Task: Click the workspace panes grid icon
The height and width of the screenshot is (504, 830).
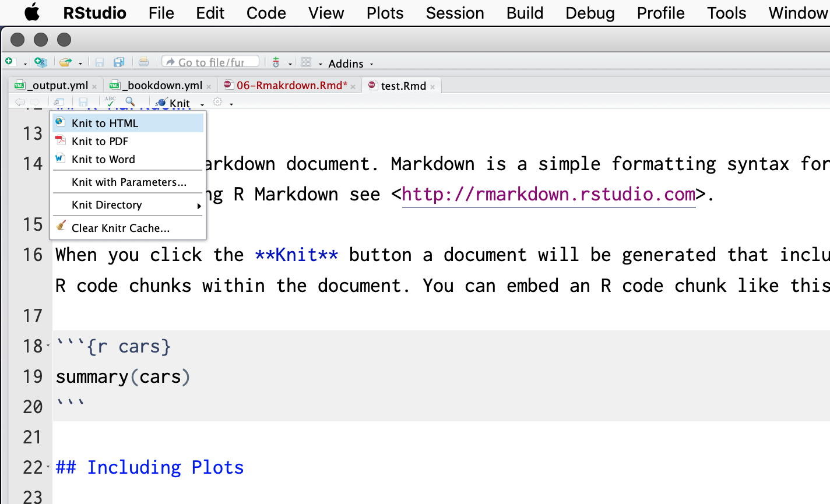Action: 306,62
